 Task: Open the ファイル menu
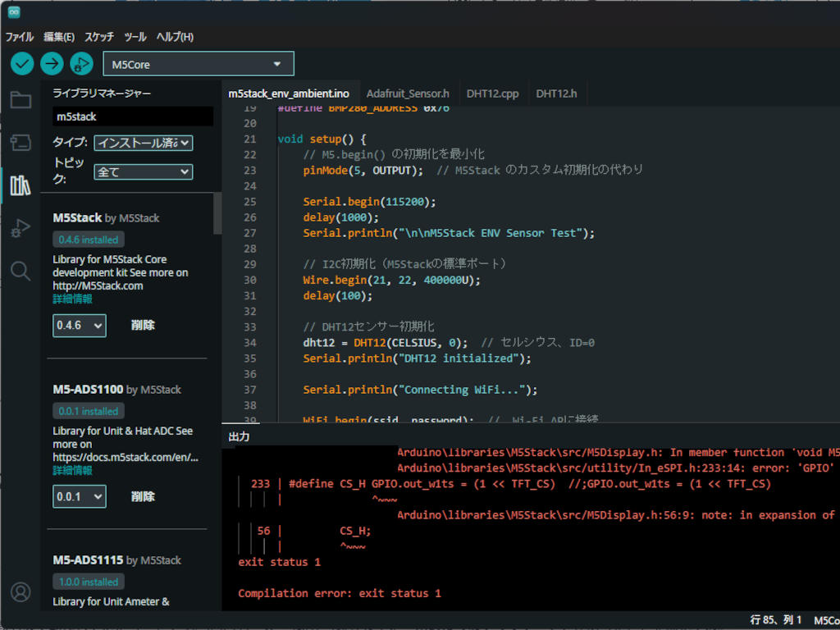[20, 37]
